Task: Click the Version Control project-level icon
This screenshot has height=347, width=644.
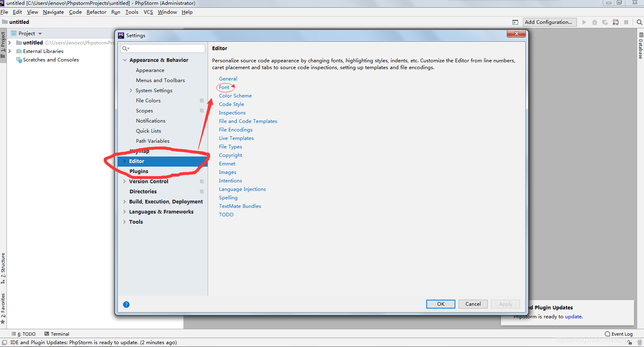Action: click(x=202, y=182)
